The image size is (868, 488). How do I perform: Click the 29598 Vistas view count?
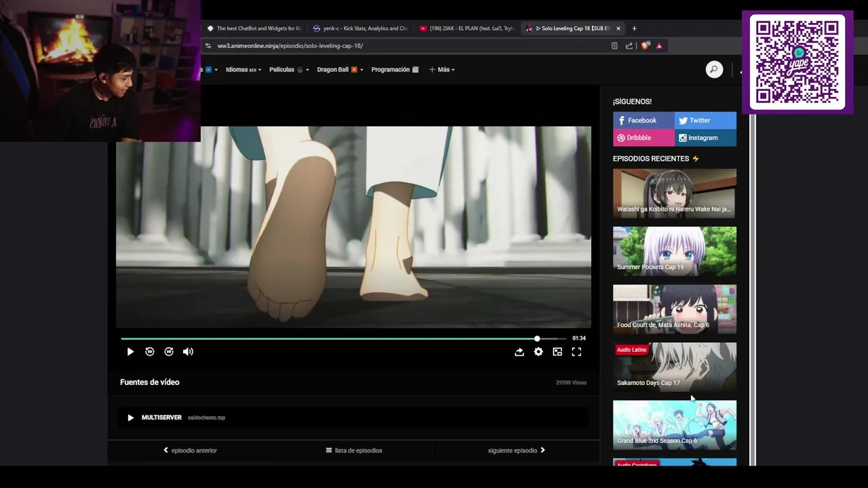571,382
